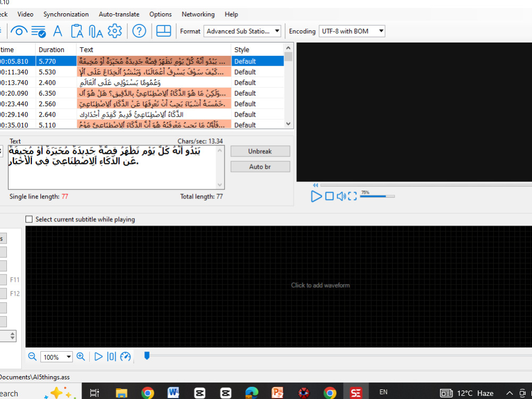The width and height of the screenshot is (532, 399).
Task: Click the stepper arrows in left panel
Action: (13, 336)
